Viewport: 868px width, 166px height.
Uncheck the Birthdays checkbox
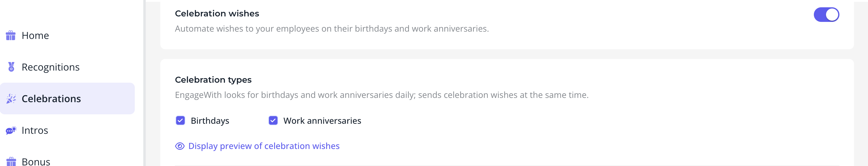[x=180, y=120]
